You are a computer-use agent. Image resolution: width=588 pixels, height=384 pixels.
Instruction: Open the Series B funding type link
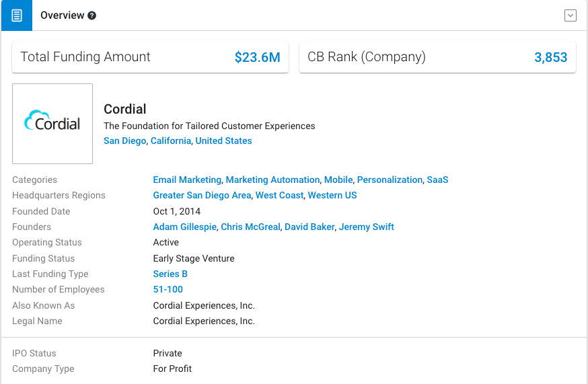[170, 274]
